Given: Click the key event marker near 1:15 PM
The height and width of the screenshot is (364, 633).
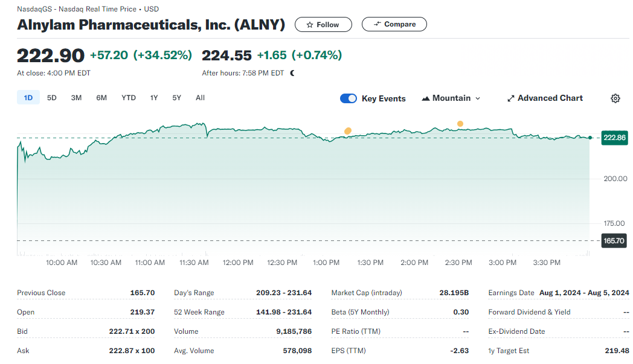Looking at the screenshot, I should (347, 131).
